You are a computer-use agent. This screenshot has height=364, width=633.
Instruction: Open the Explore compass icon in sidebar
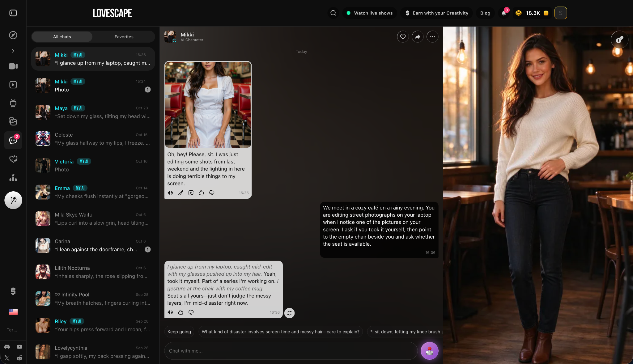tap(13, 35)
